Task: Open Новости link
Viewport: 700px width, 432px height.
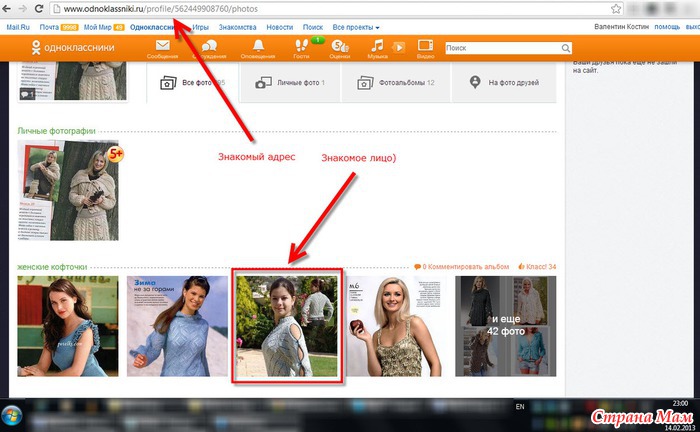Action: coord(279,27)
